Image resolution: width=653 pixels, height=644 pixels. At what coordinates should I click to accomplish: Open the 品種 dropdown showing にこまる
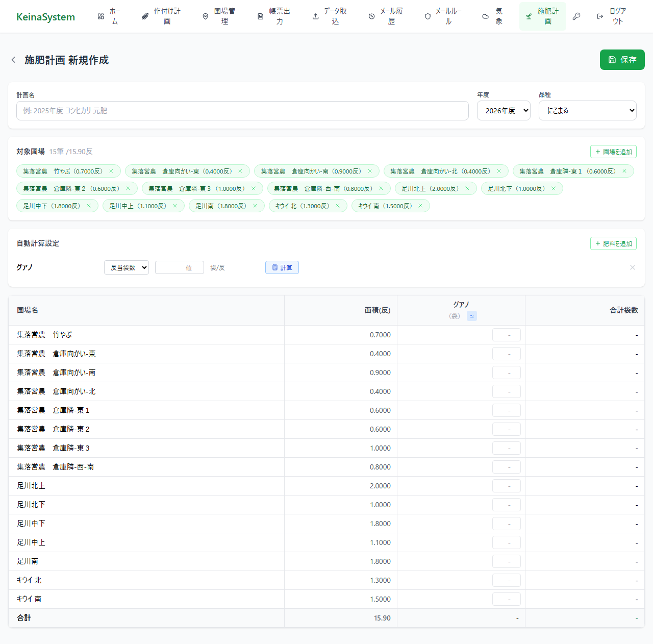[587, 111]
